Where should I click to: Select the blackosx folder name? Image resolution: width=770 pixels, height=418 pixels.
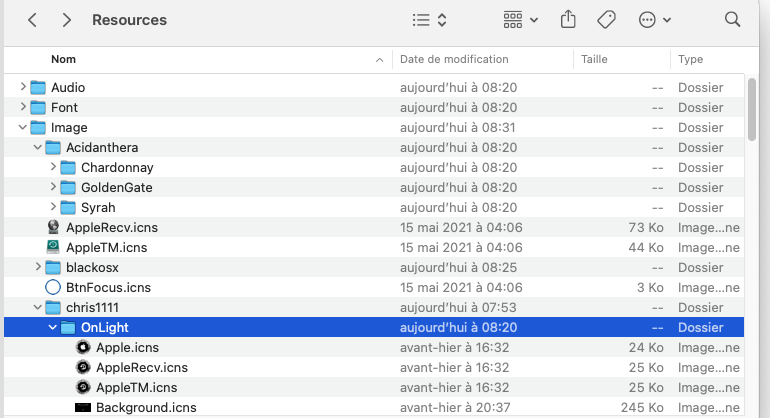tap(92, 268)
